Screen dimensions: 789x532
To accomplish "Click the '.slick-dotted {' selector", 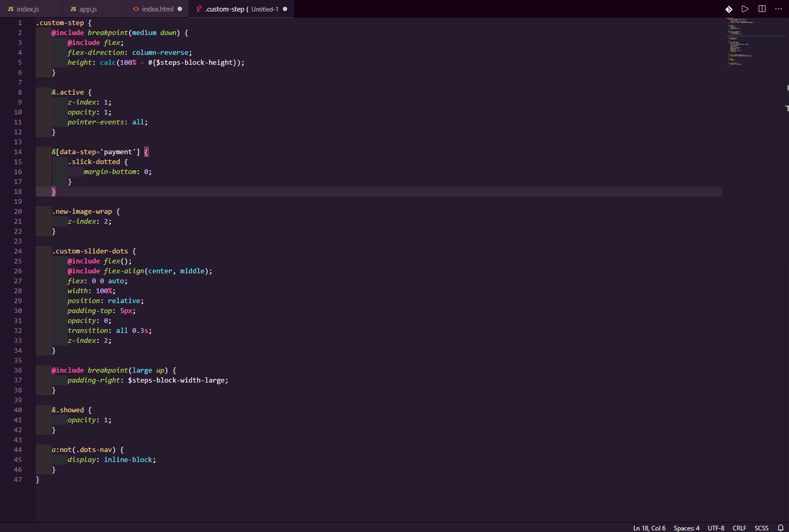I will click(x=98, y=161).
